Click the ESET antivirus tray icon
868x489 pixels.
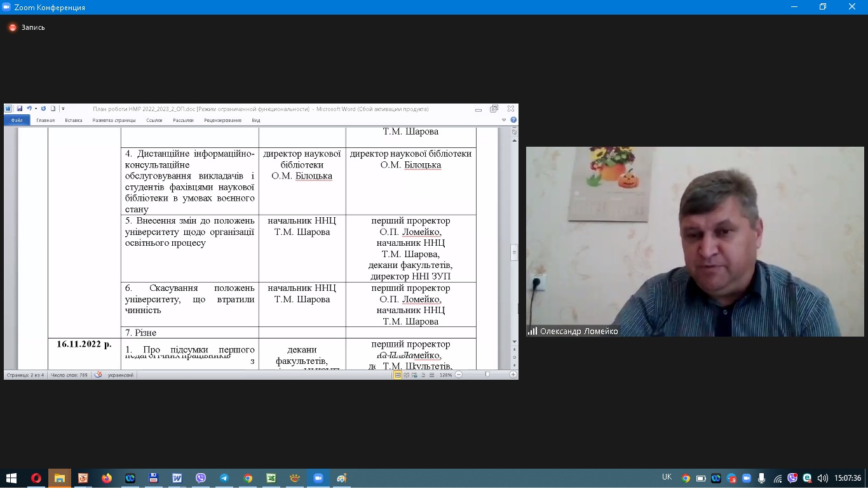coord(807,478)
